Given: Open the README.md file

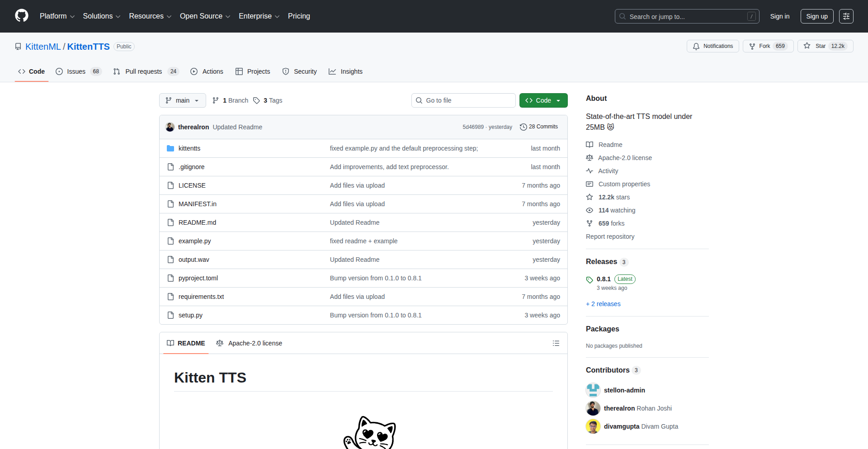Looking at the screenshot, I should click(x=197, y=222).
